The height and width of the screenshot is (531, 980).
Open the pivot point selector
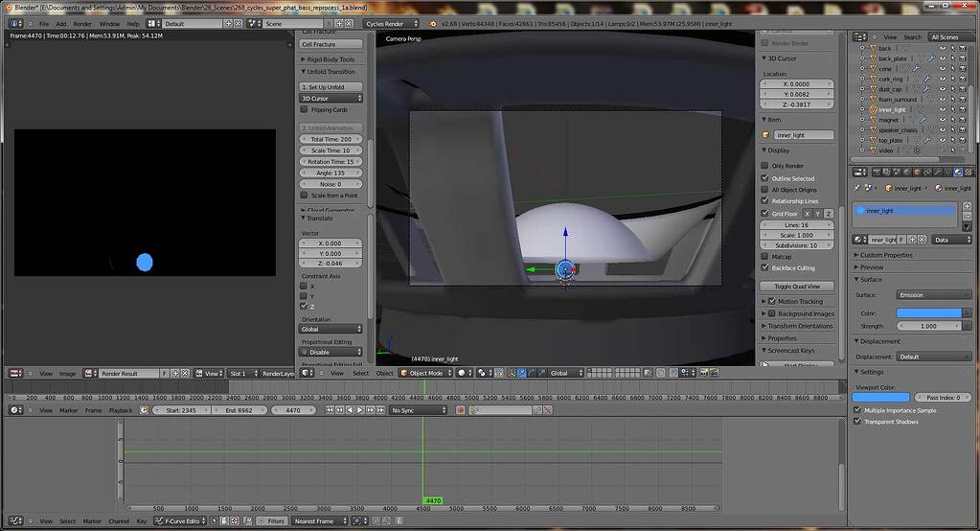pos(483,373)
